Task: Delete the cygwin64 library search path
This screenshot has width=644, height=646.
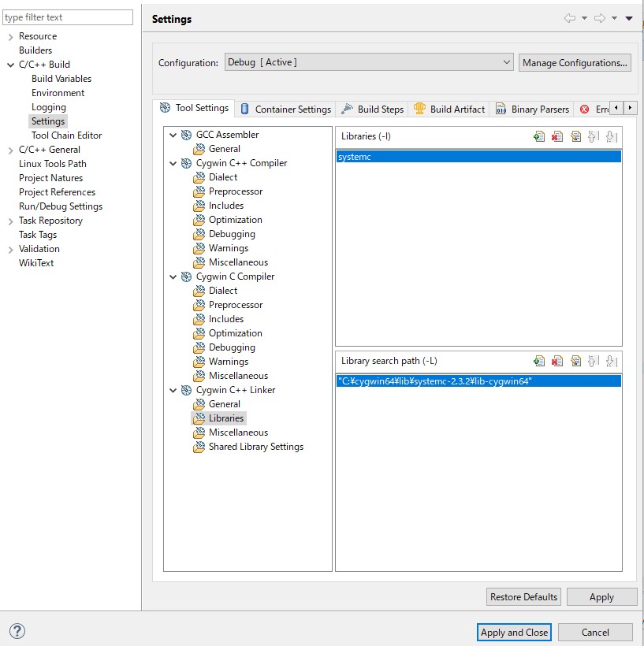Action: click(x=558, y=361)
